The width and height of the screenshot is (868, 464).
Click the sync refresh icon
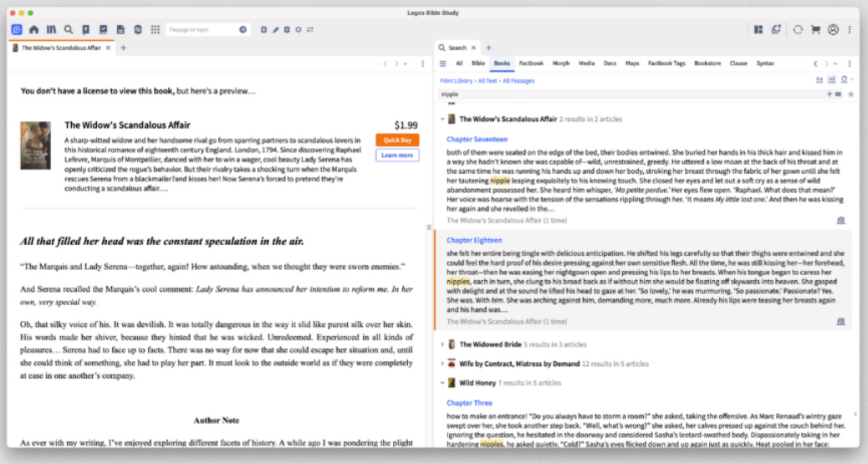pyautogui.click(x=797, y=29)
